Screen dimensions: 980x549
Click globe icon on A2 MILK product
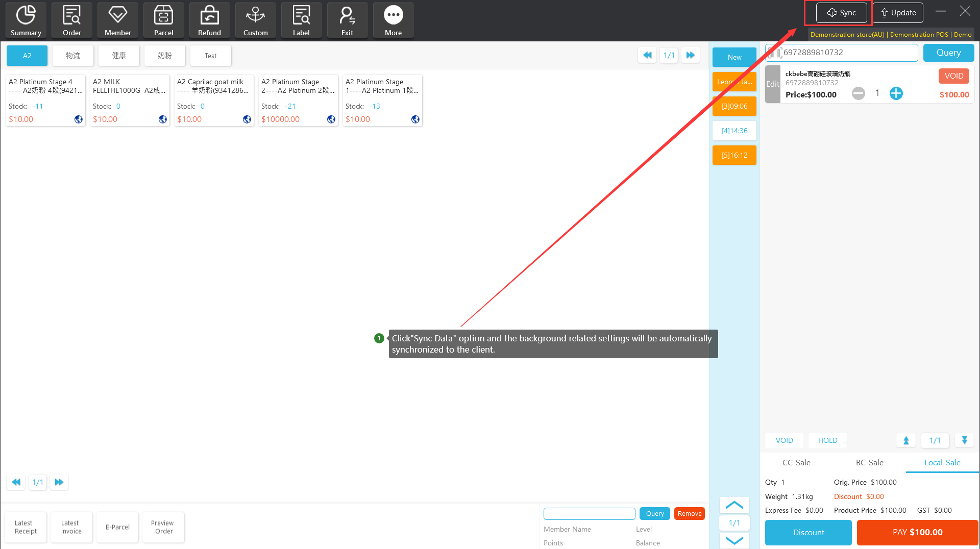coord(163,119)
